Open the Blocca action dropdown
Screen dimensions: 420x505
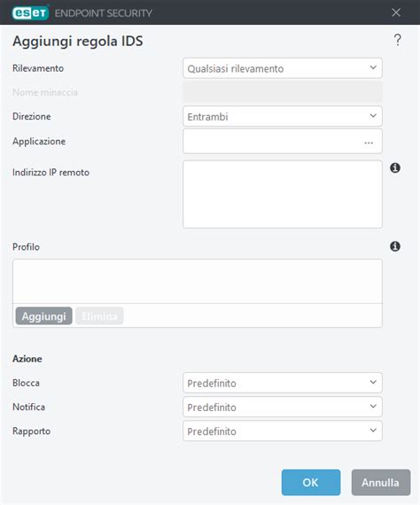tap(283, 383)
